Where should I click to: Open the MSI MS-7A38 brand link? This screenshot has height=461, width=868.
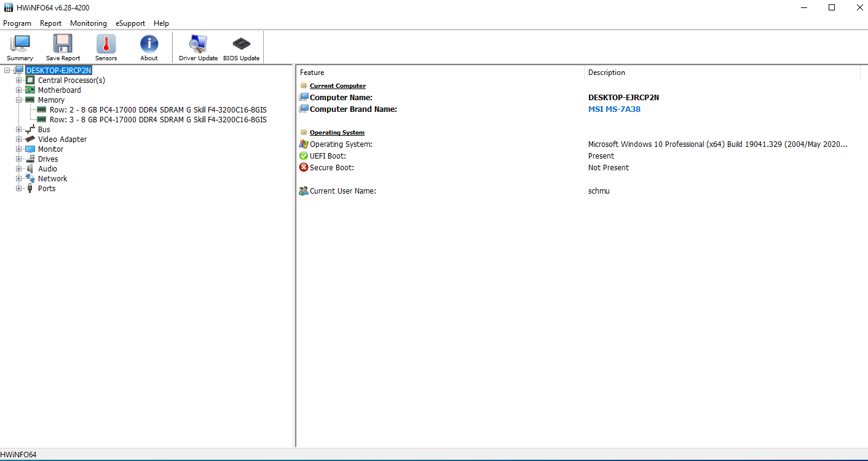tap(614, 109)
